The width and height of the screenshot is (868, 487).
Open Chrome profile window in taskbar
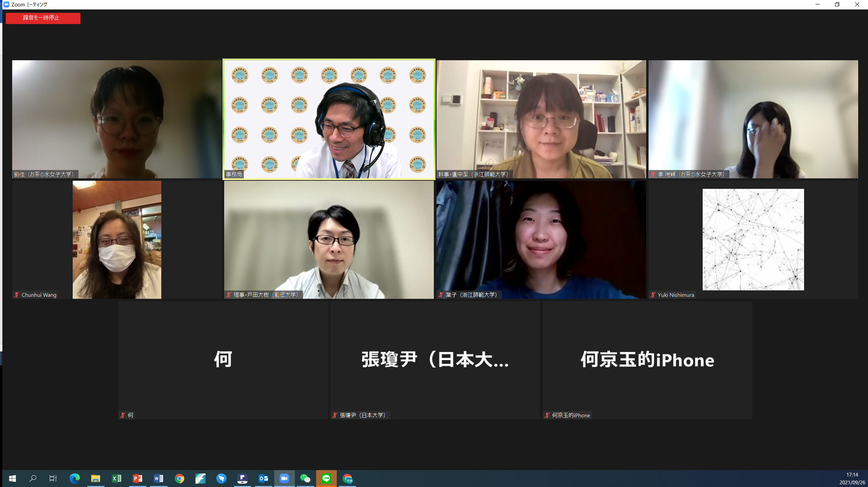pos(348,479)
